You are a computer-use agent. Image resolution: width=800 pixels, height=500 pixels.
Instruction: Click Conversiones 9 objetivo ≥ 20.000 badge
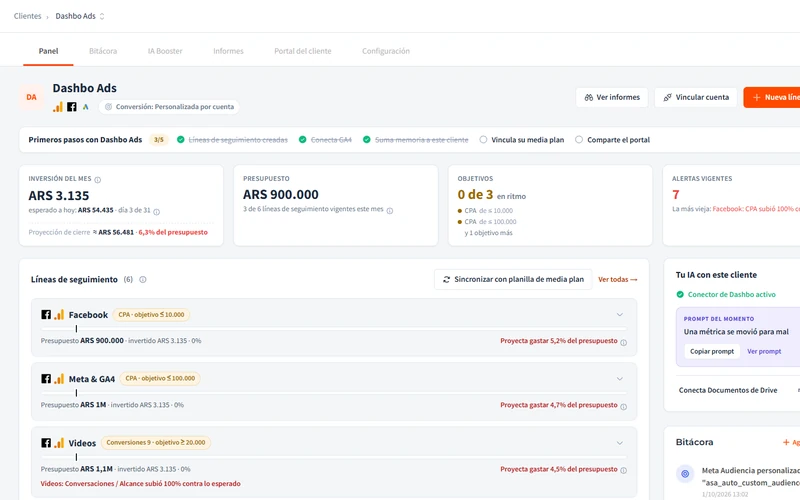tap(156, 443)
